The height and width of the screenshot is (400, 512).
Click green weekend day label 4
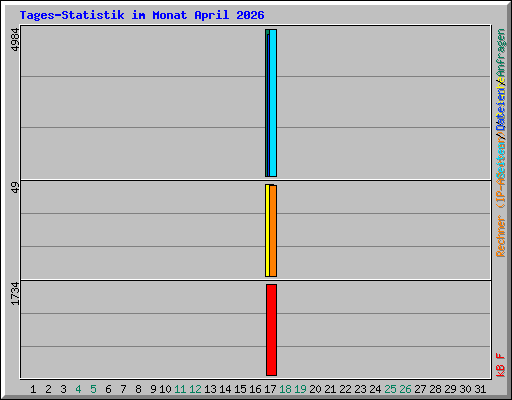[x=78, y=389]
